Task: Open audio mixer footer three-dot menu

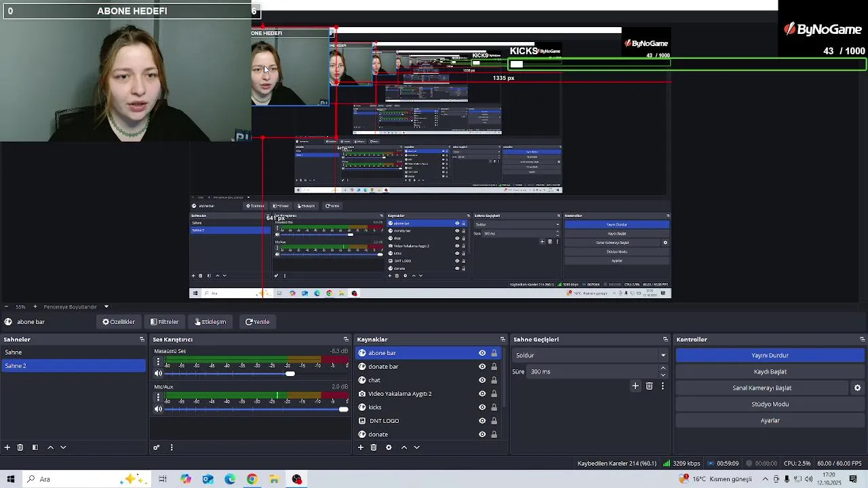Action: [172, 447]
